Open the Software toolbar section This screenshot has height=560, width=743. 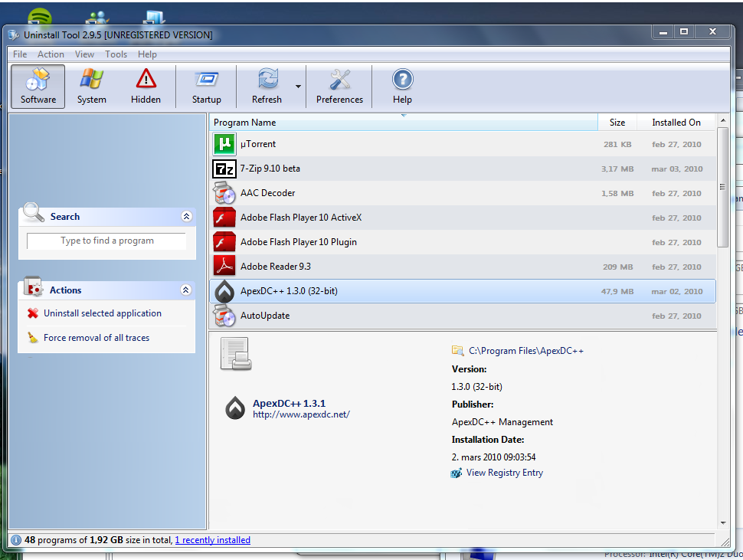tap(38, 87)
